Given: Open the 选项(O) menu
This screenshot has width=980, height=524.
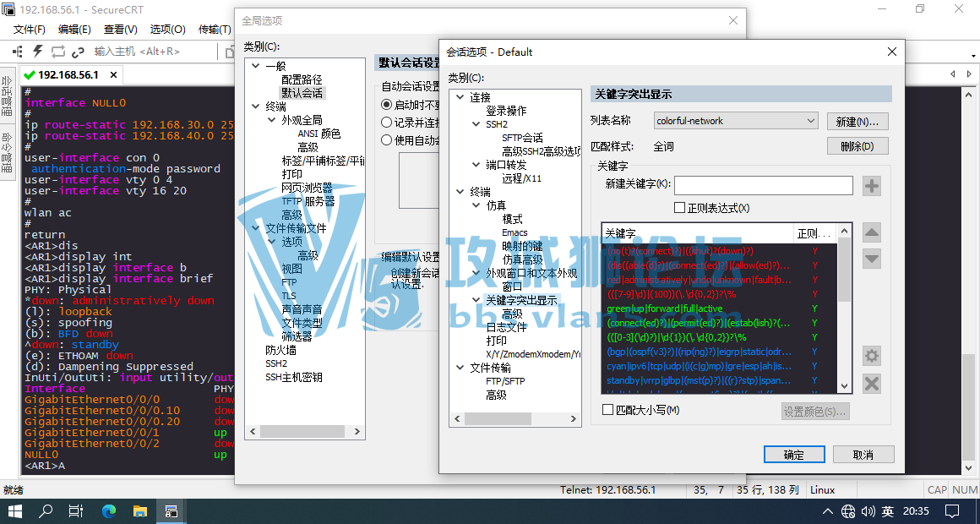Looking at the screenshot, I should pyautogui.click(x=167, y=30).
